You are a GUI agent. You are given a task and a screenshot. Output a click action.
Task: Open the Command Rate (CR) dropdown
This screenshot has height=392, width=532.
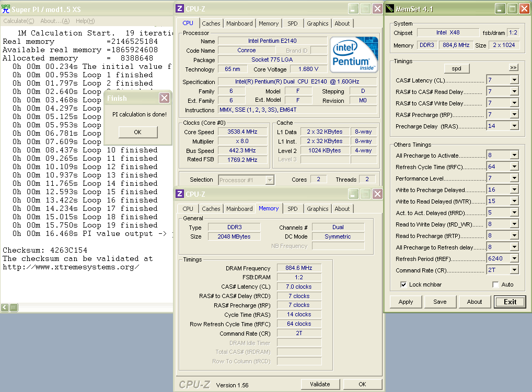(514, 270)
